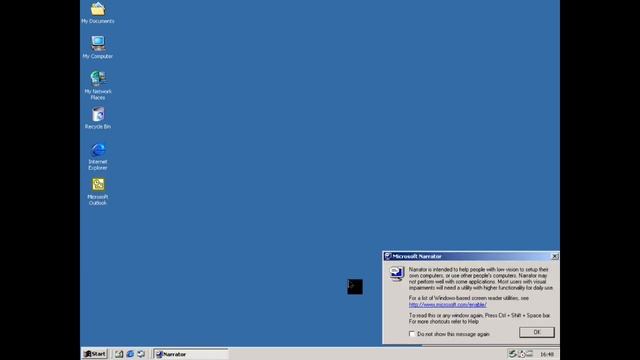The height and width of the screenshot is (360, 640).
Task: Select the My Network Places icon
Action: coord(98,85)
